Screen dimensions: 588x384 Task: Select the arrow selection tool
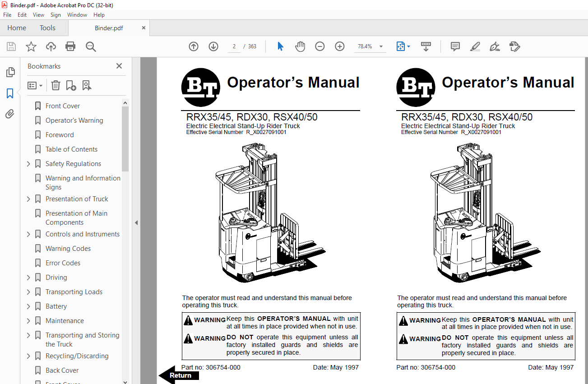[280, 46]
